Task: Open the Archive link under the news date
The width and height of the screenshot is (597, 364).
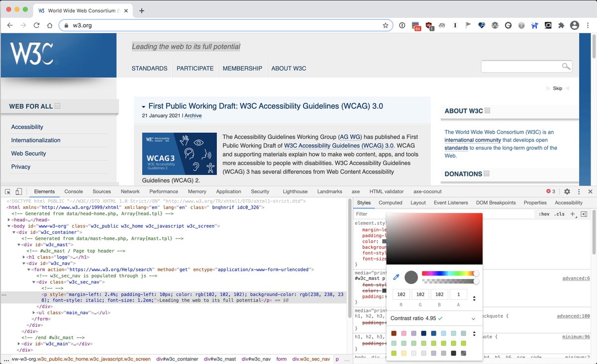Action: tap(193, 116)
